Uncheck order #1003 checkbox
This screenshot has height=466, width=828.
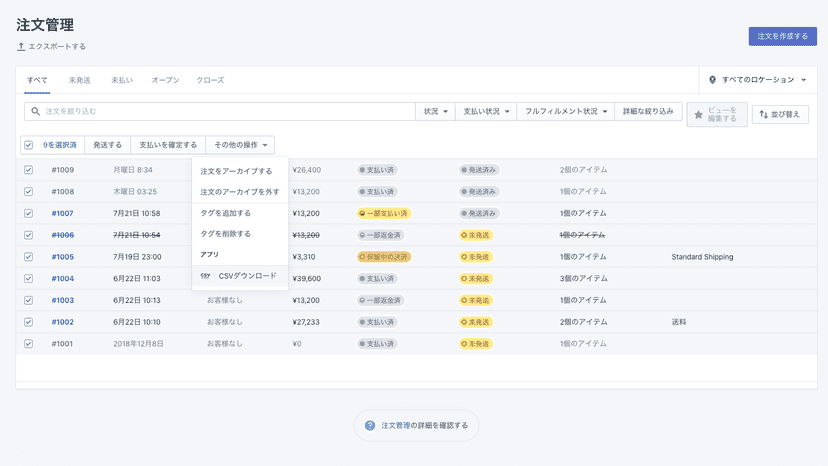coord(29,300)
